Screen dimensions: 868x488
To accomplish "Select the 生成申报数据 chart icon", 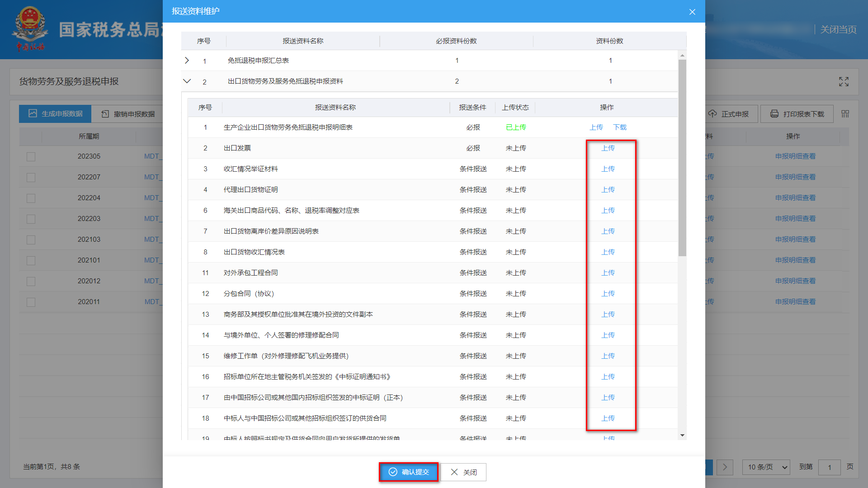I will [32, 113].
